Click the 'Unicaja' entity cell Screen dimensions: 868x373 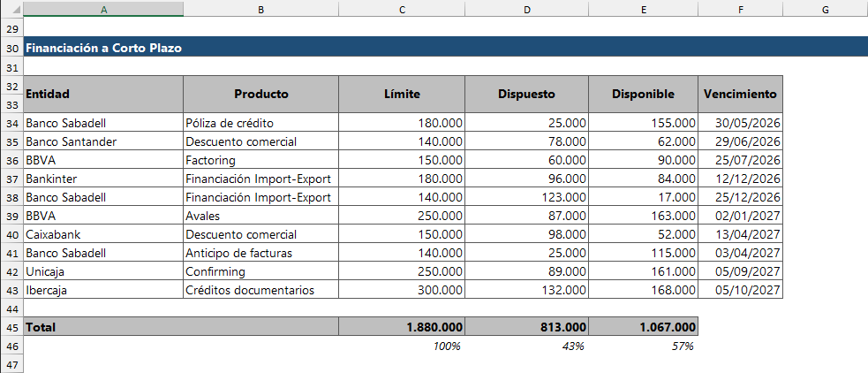(x=104, y=271)
